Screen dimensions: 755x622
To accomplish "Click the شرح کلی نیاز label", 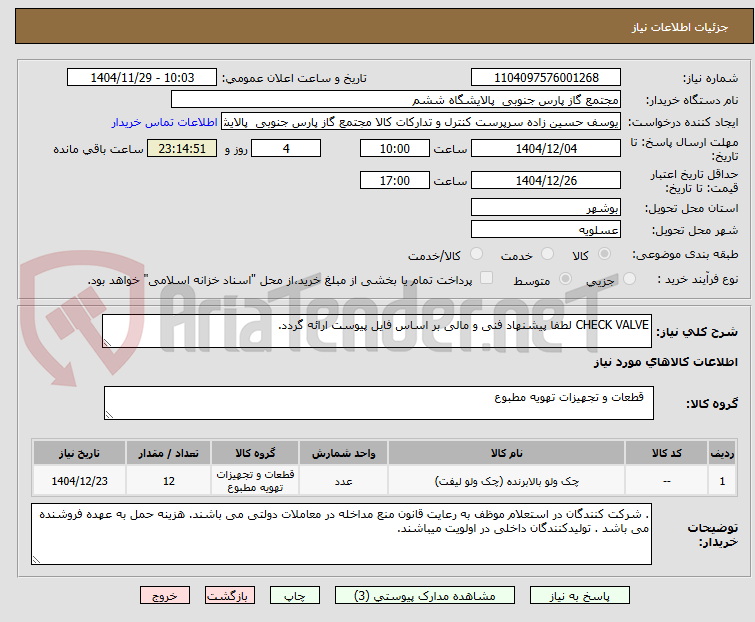I will [697, 332].
